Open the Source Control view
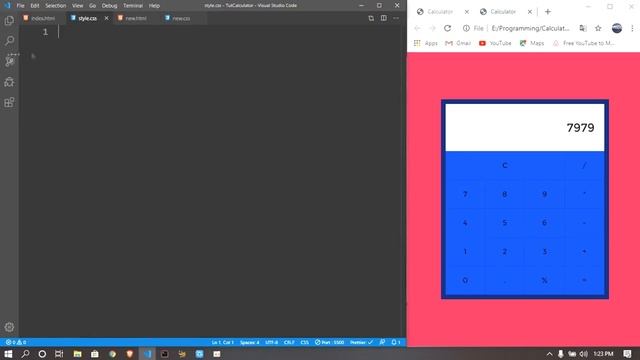Screen dimensions: 640x360 coord(9,61)
